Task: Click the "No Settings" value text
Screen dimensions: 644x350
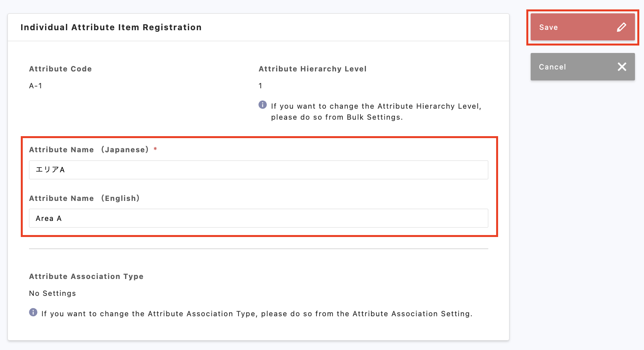Action: click(x=53, y=293)
